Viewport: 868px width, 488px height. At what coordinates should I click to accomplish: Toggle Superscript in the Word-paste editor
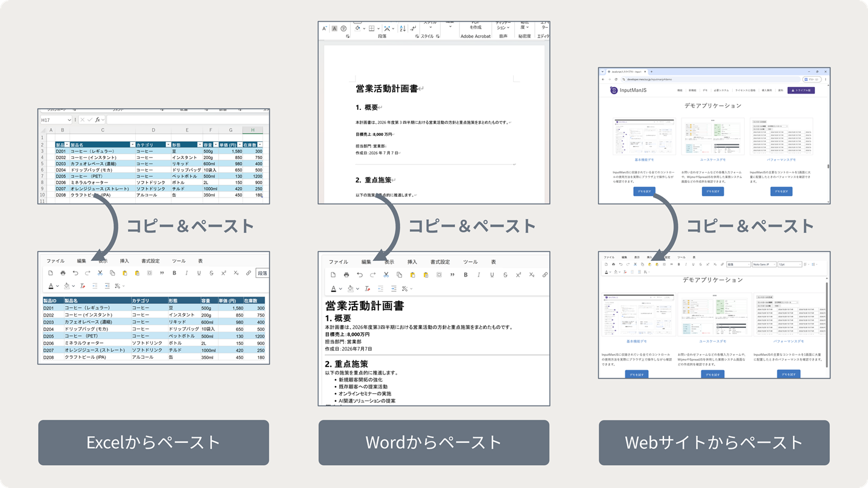[519, 275]
